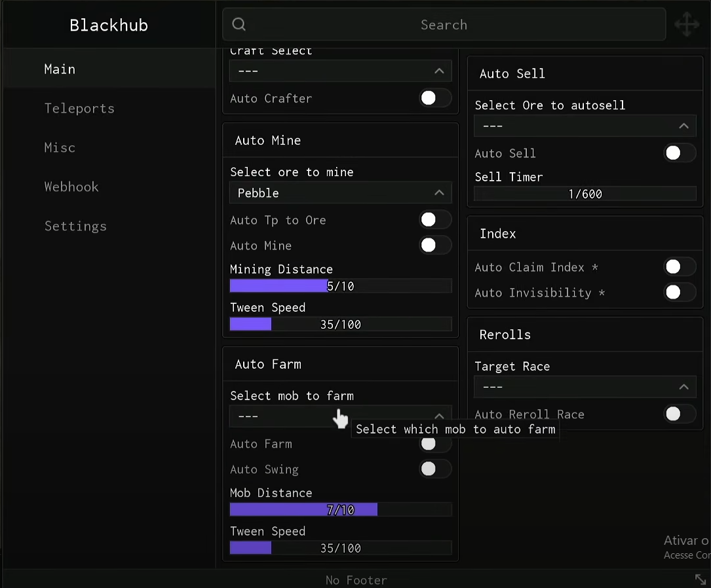Go to the Settings tab

click(75, 227)
